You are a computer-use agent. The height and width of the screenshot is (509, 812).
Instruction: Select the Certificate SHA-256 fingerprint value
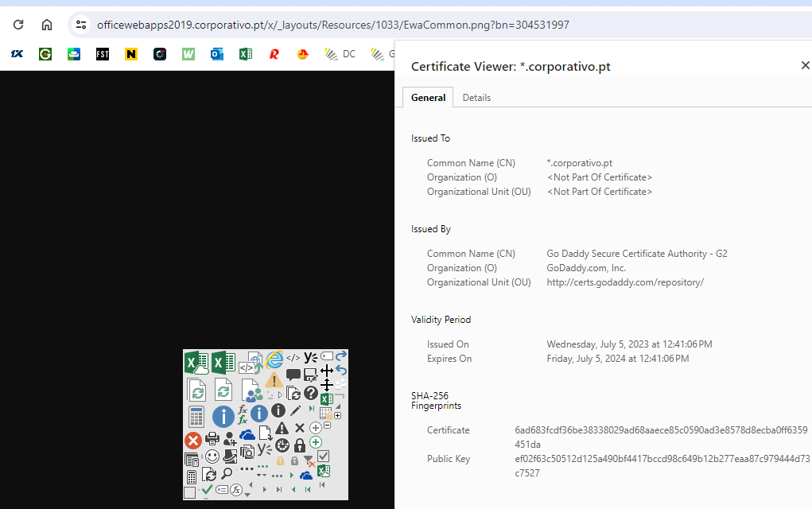[661, 437]
